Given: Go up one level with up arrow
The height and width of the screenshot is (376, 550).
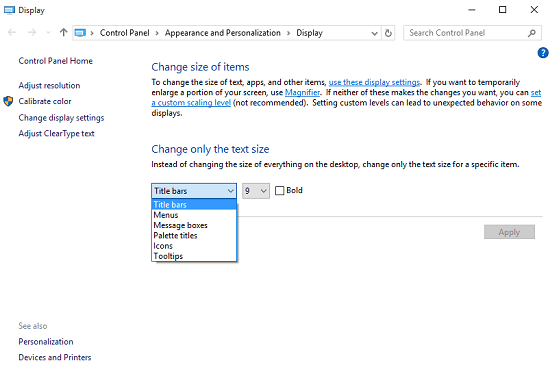Looking at the screenshot, I should coord(63,33).
